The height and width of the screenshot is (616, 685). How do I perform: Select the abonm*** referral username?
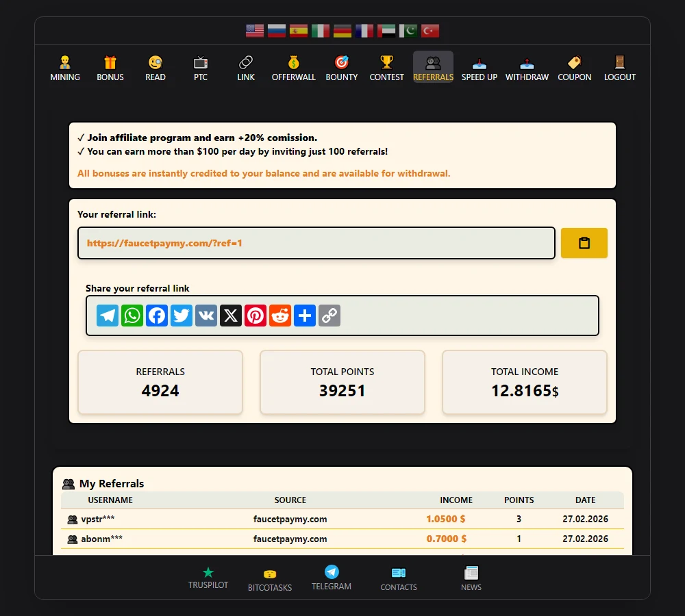coord(102,539)
